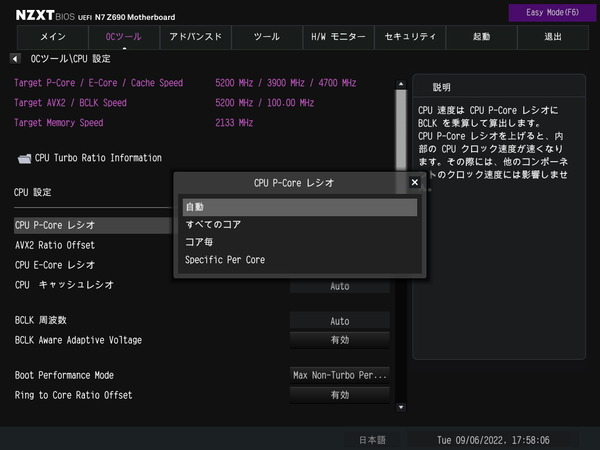Switch to the メイン tab

pos(52,36)
